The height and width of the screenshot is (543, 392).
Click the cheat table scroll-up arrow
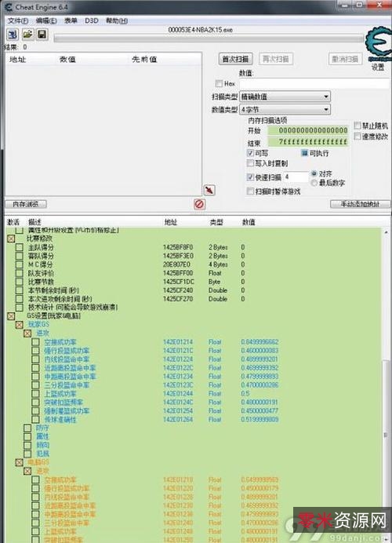pyautogui.click(x=387, y=232)
